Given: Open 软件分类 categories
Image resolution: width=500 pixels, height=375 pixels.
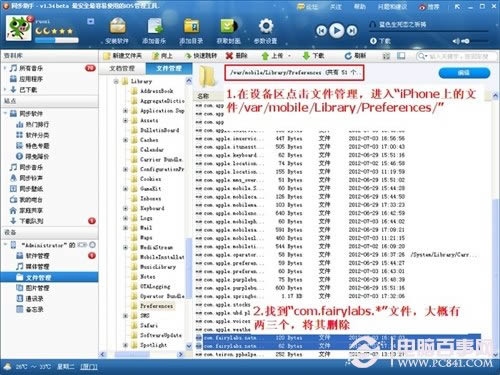Looking at the screenshot, I should click(x=37, y=135).
